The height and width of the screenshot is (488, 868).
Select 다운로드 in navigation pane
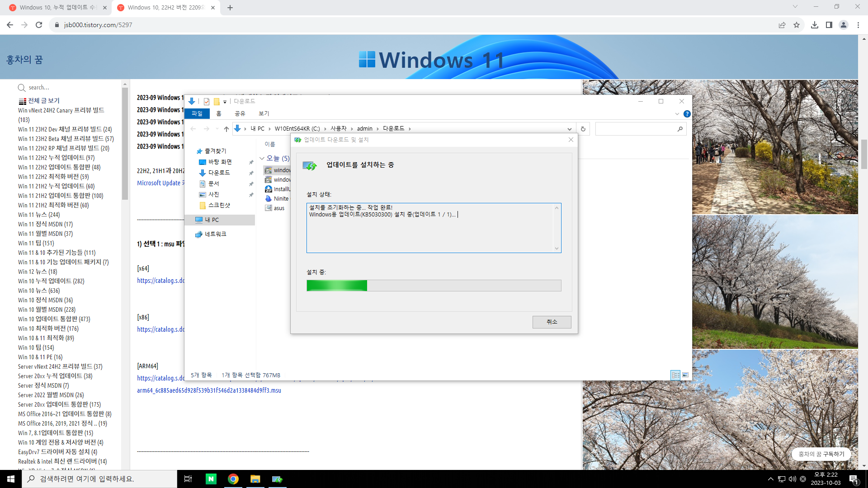(219, 173)
